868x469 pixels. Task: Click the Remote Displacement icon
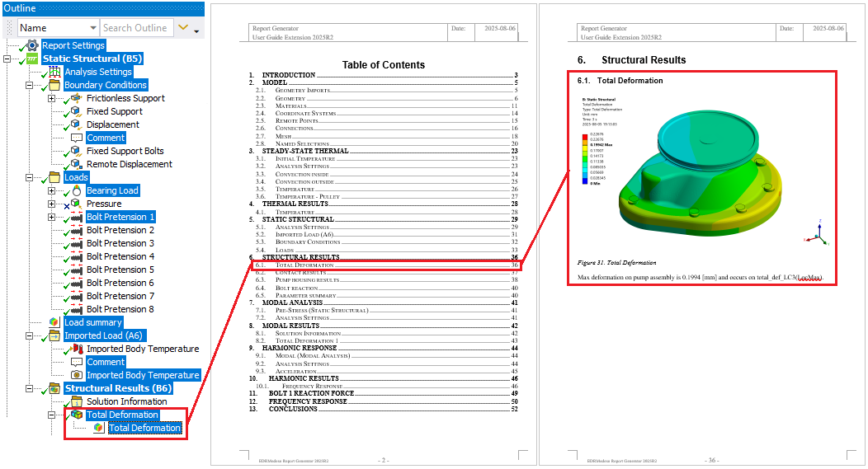click(x=77, y=164)
